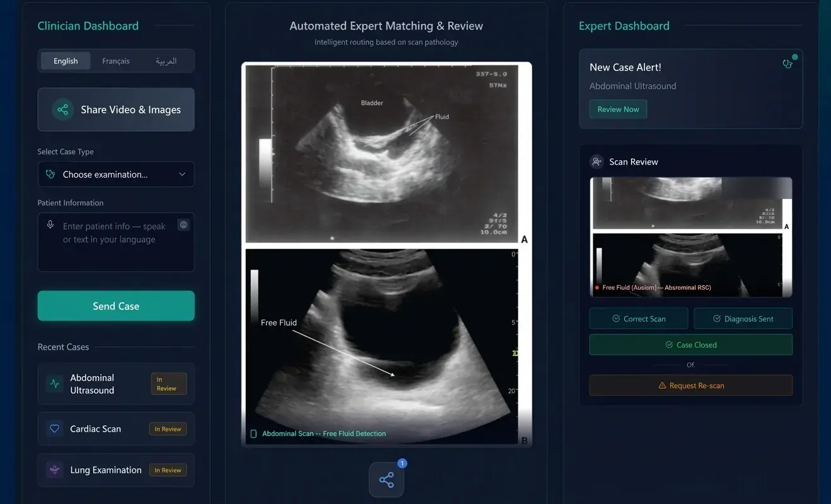Viewport: 831px width, 504px height.
Task: Switch language to Français
Action: pyautogui.click(x=115, y=60)
